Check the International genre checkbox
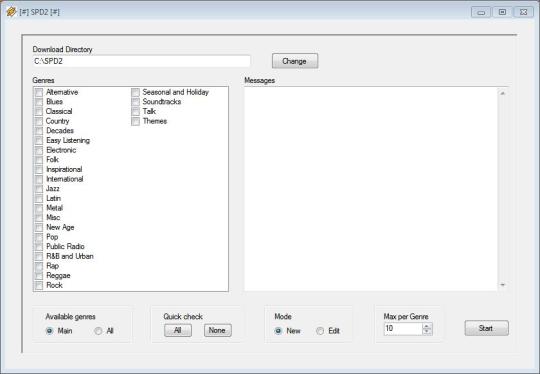Screen dimensions: 540x374 coord(39,179)
